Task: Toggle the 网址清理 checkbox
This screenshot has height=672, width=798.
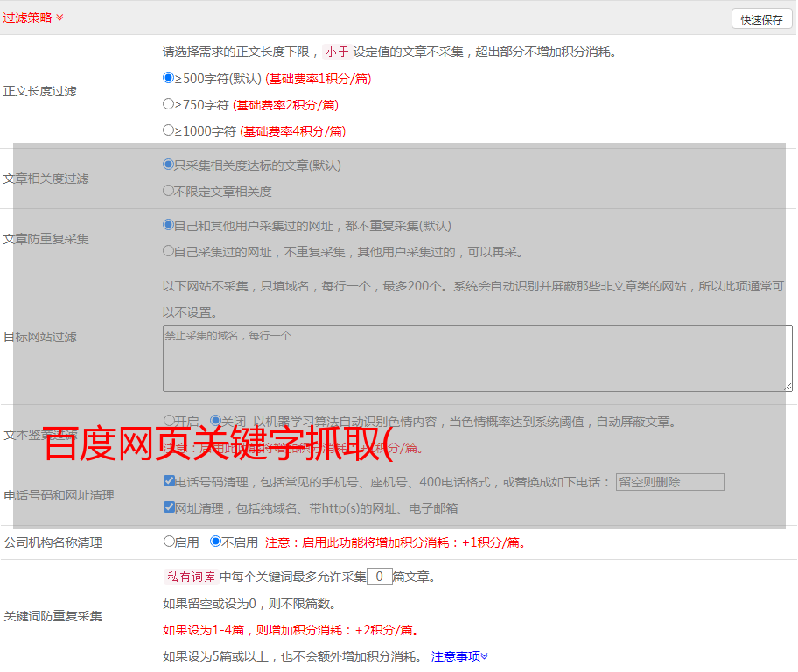Action: tap(169, 507)
